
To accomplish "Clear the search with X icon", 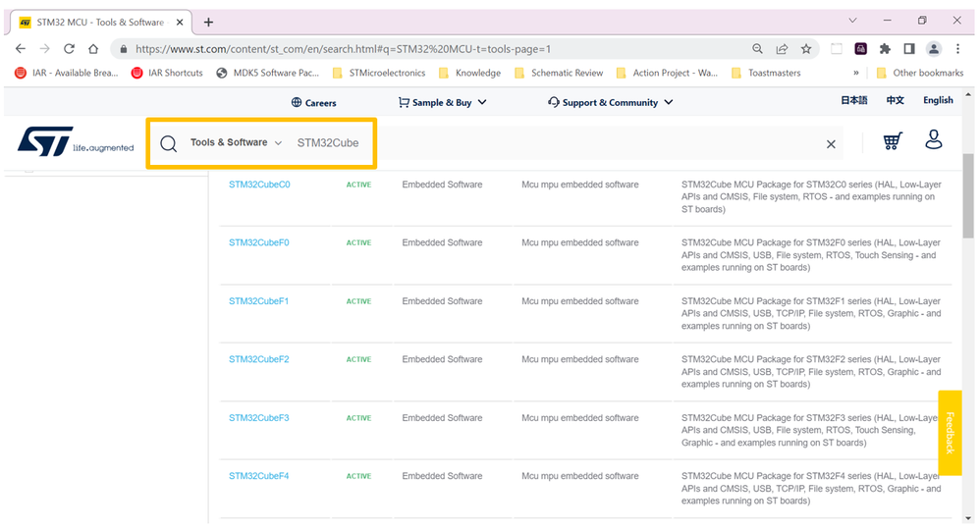I will pos(831,144).
